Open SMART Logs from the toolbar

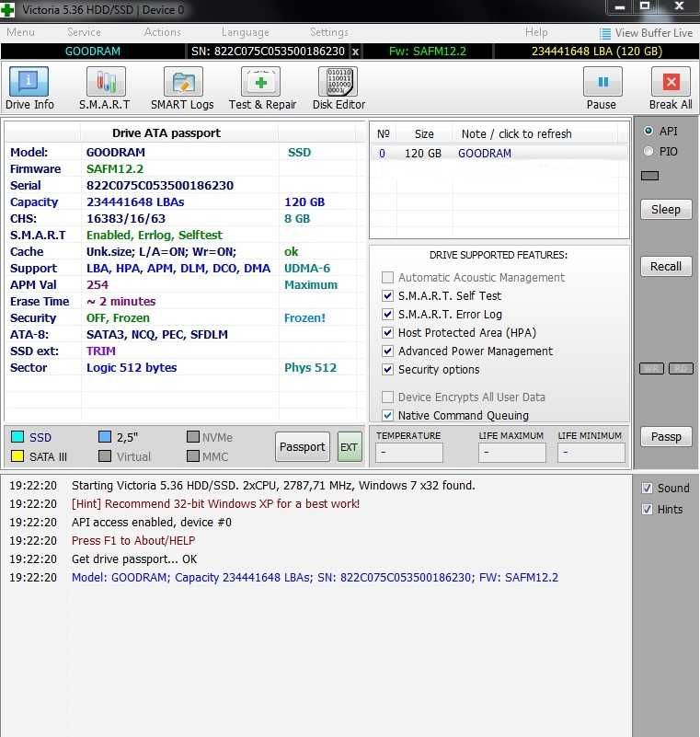pyautogui.click(x=183, y=82)
